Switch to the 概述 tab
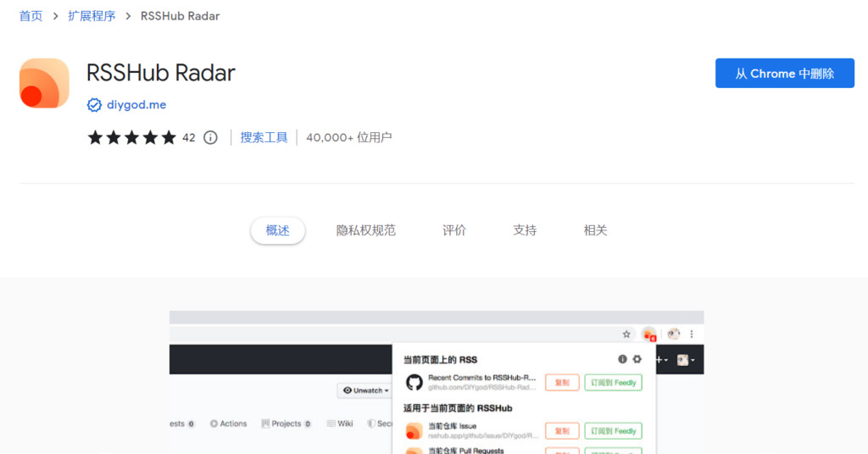The width and height of the screenshot is (868, 454). (x=277, y=230)
